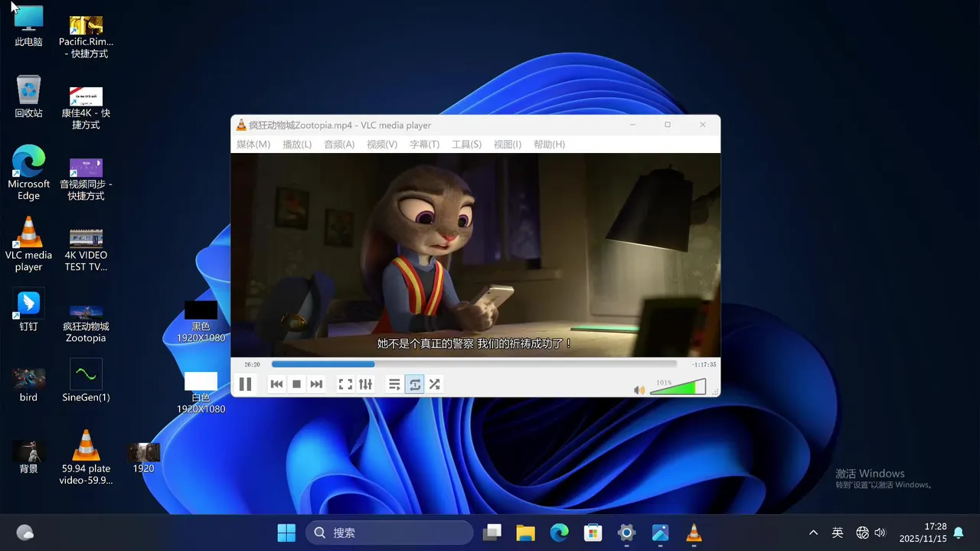Mute the audio speaker icon
Viewport: 980px width, 551px height.
tap(639, 390)
